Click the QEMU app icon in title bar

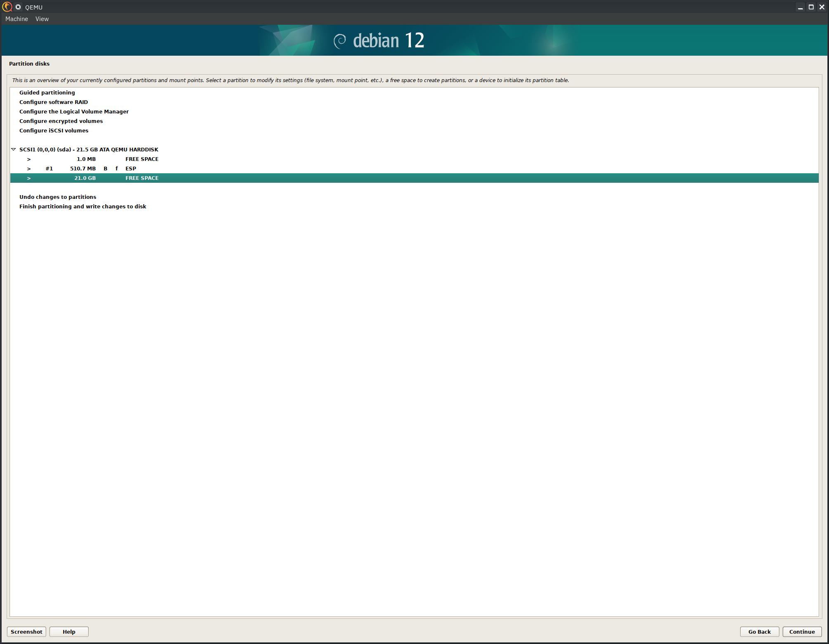[x=7, y=7]
